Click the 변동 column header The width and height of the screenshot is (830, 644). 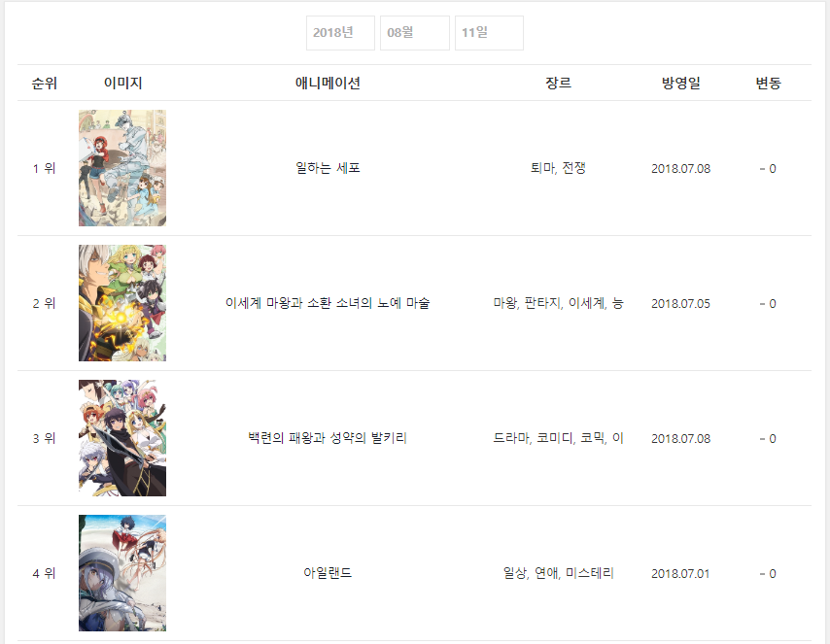(768, 84)
